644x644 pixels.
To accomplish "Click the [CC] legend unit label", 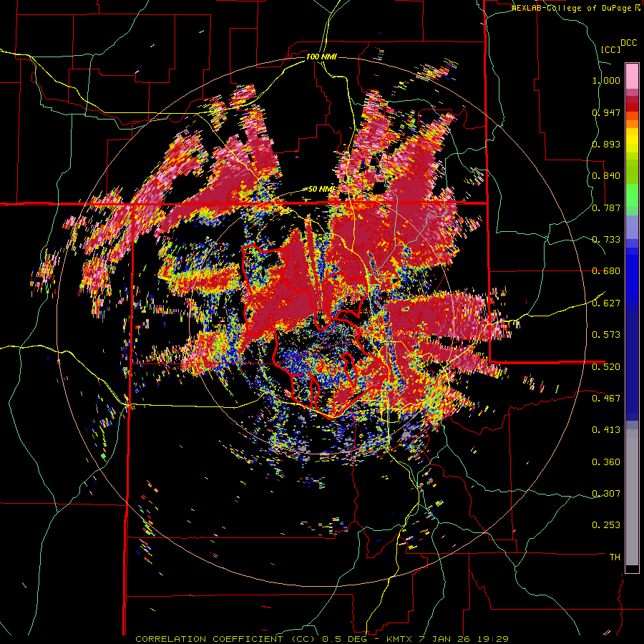I will (x=611, y=49).
